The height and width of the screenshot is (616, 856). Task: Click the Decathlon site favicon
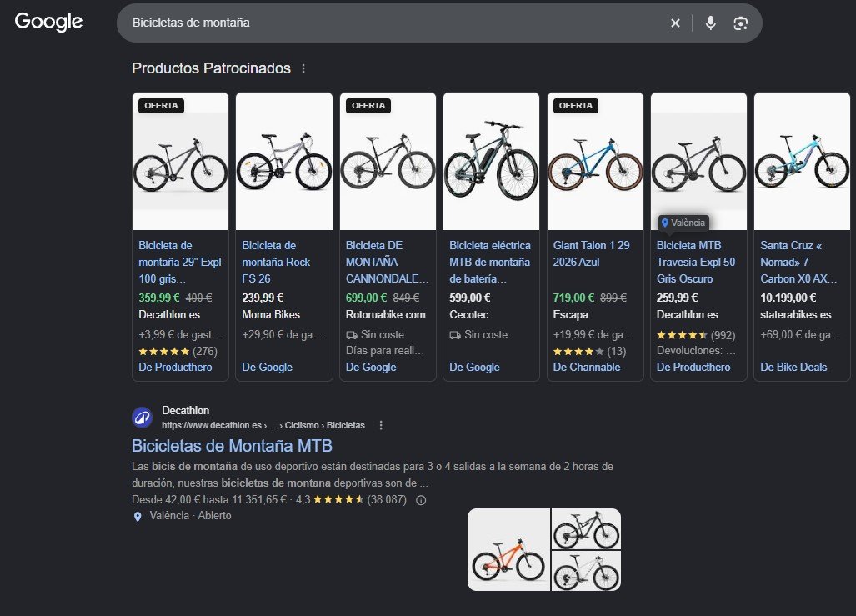coord(143,418)
